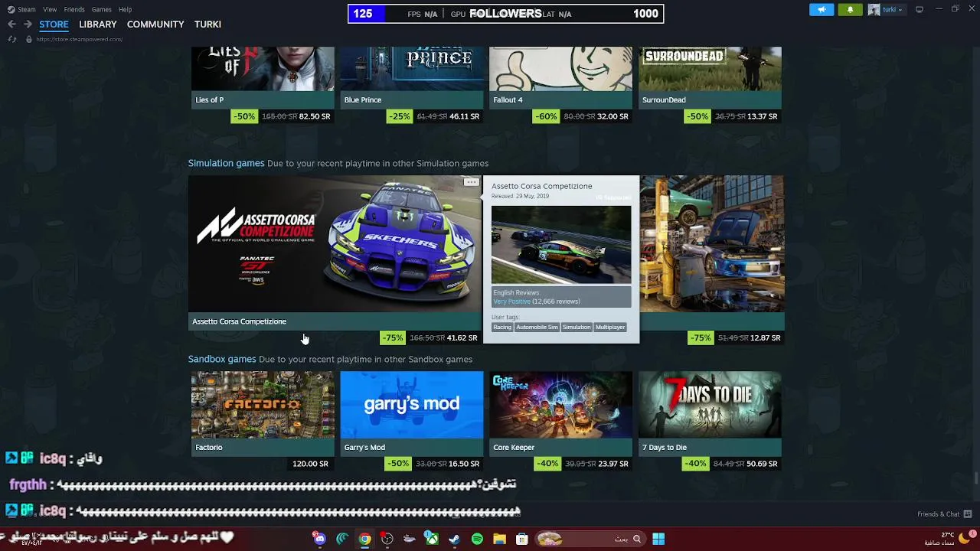Open the Sandbox games category link
The image size is (980, 551).
pos(222,359)
